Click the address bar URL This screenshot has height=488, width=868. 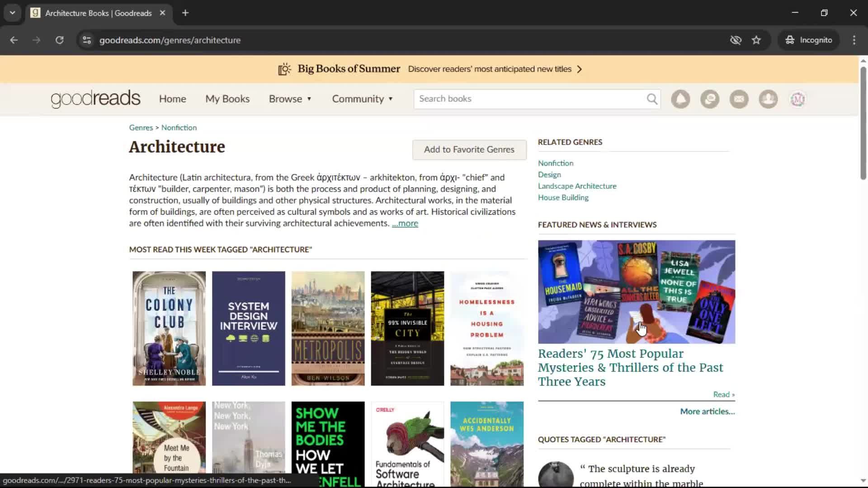point(170,40)
